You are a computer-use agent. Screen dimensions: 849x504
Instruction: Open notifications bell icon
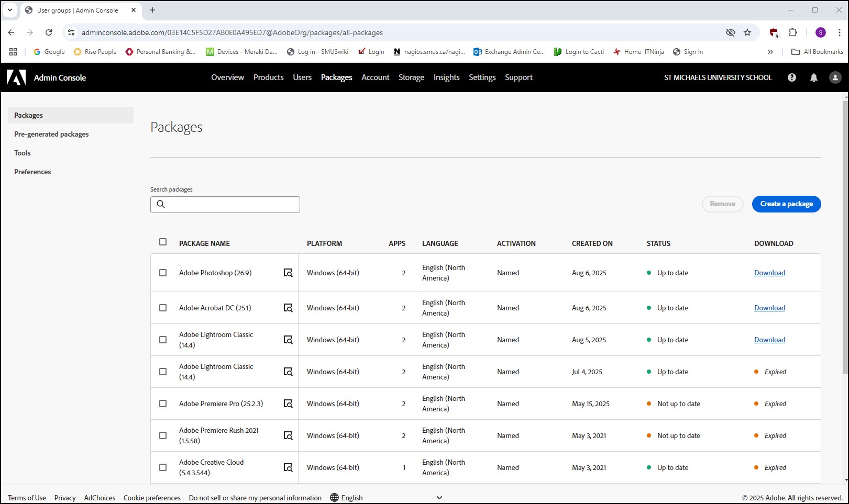coord(814,77)
